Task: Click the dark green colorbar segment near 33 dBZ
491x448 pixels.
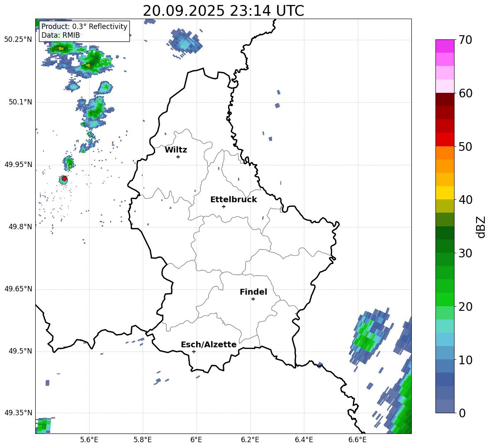Action: pos(445,233)
